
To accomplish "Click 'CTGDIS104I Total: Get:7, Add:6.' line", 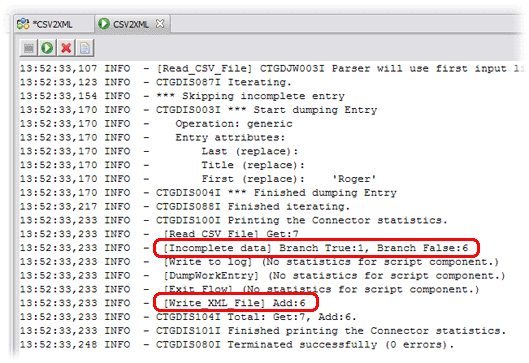I will pos(256,317).
